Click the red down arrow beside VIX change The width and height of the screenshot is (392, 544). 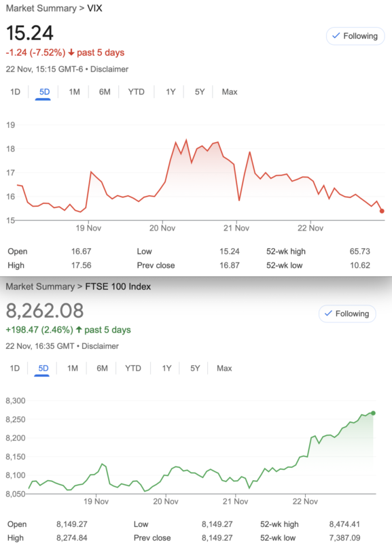click(71, 53)
